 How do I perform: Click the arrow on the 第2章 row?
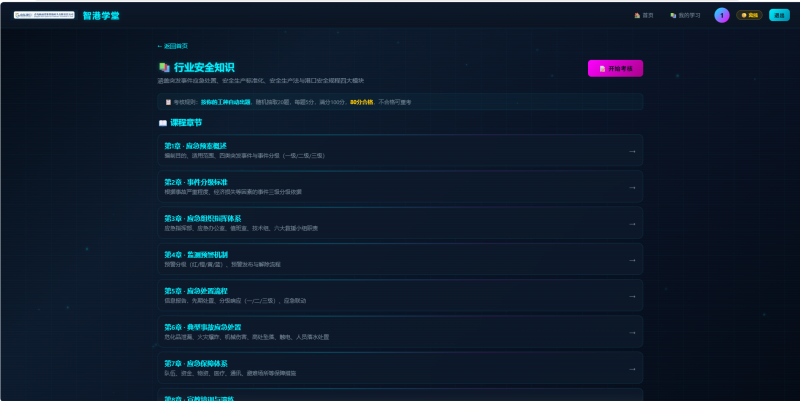(632, 188)
